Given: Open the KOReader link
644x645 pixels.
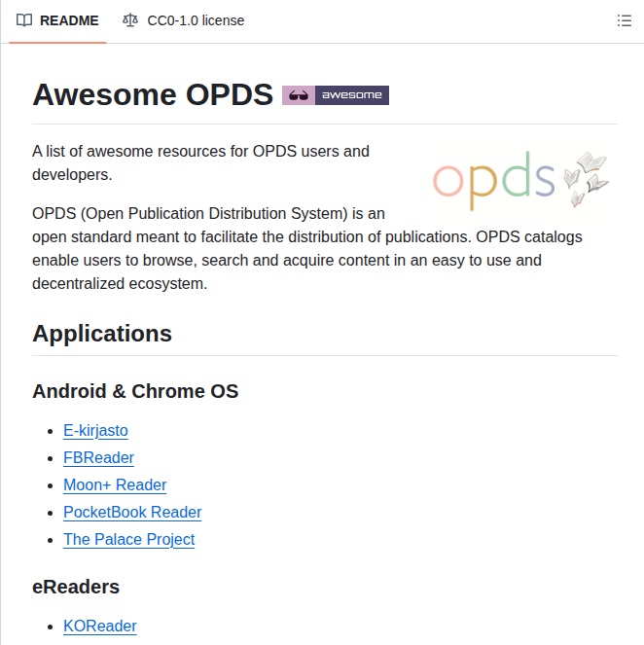Looking at the screenshot, I should 100,627.
